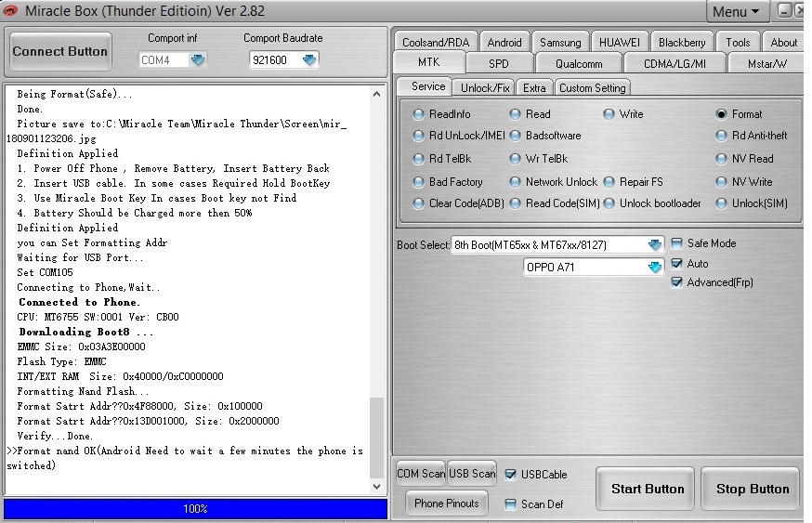812x523 pixels.
Task: Select the NV Read radio option
Action: [721, 159]
